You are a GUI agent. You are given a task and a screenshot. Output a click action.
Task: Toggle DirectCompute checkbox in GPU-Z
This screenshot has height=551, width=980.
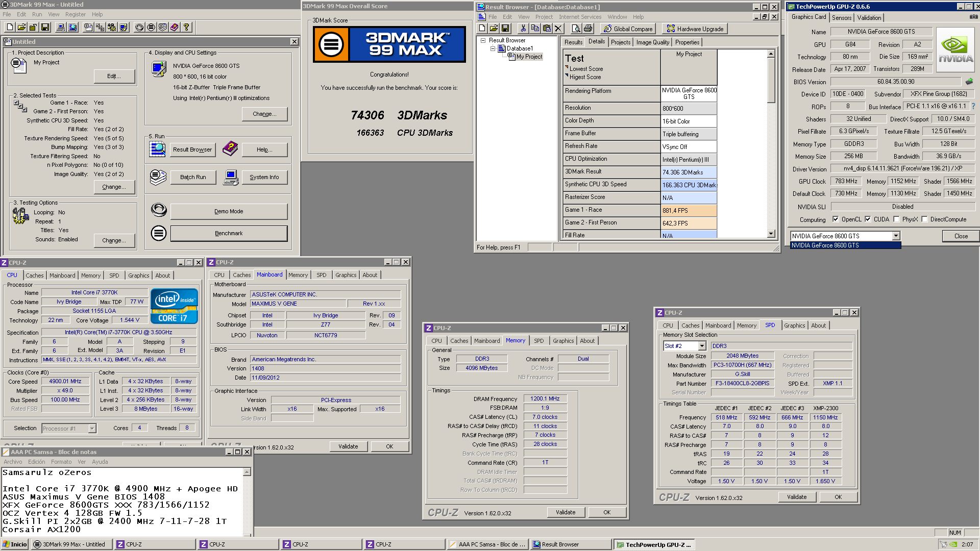click(924, 219)
